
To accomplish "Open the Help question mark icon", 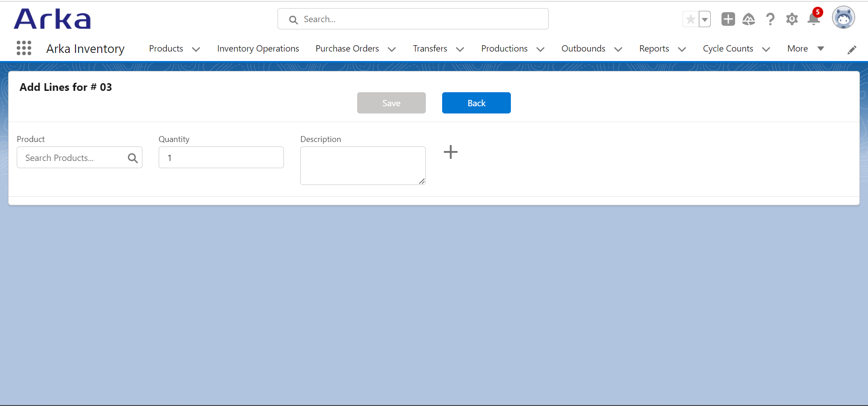I will click(x=770, y=19).
